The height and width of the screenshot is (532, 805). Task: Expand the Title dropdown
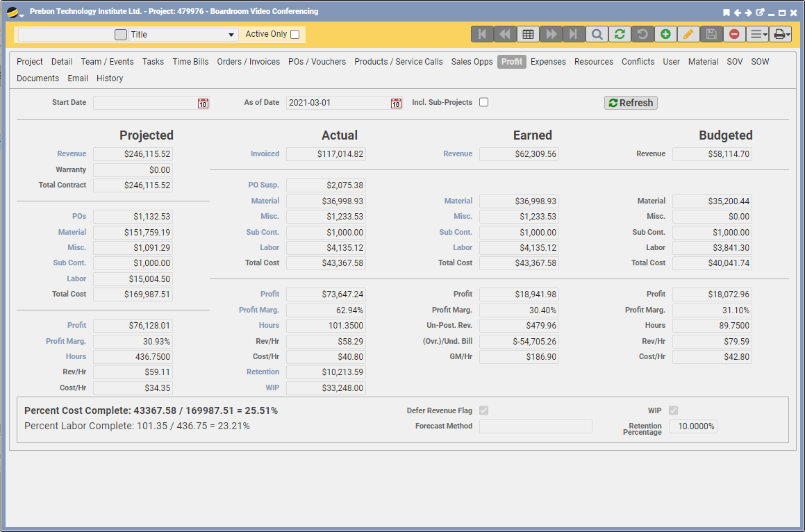231,35
